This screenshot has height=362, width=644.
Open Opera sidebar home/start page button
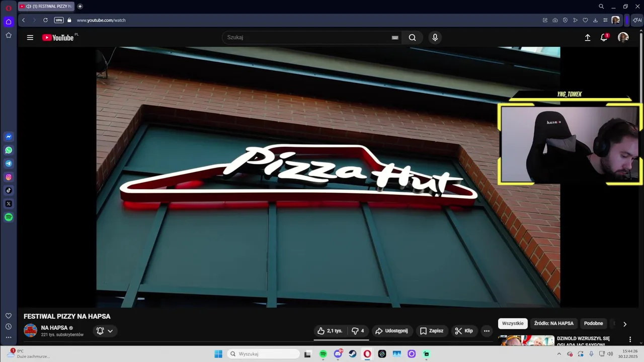click(9, 22)
